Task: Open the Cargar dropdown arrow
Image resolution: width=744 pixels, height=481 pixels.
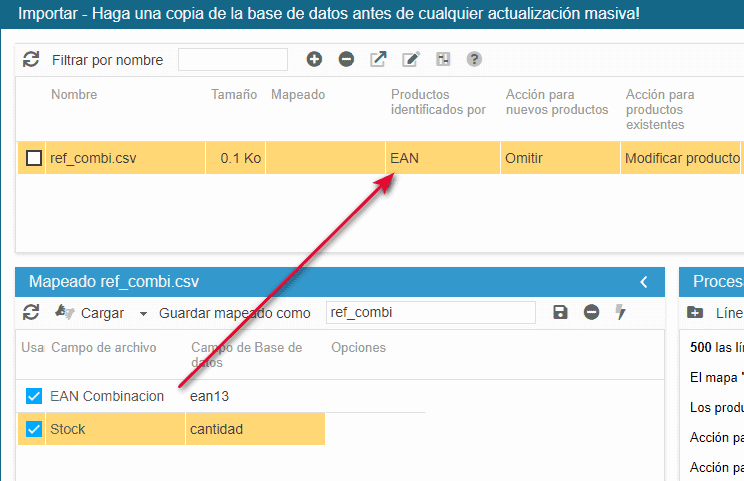Action: coord(143,314)
